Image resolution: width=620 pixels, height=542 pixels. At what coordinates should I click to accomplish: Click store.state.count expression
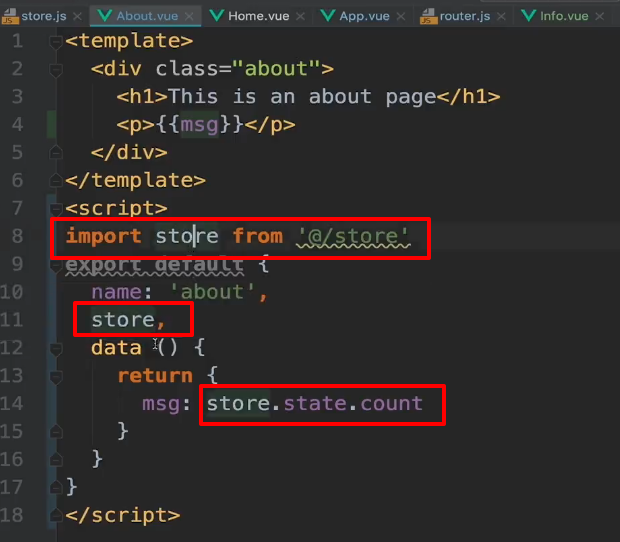tap(315, 404)
